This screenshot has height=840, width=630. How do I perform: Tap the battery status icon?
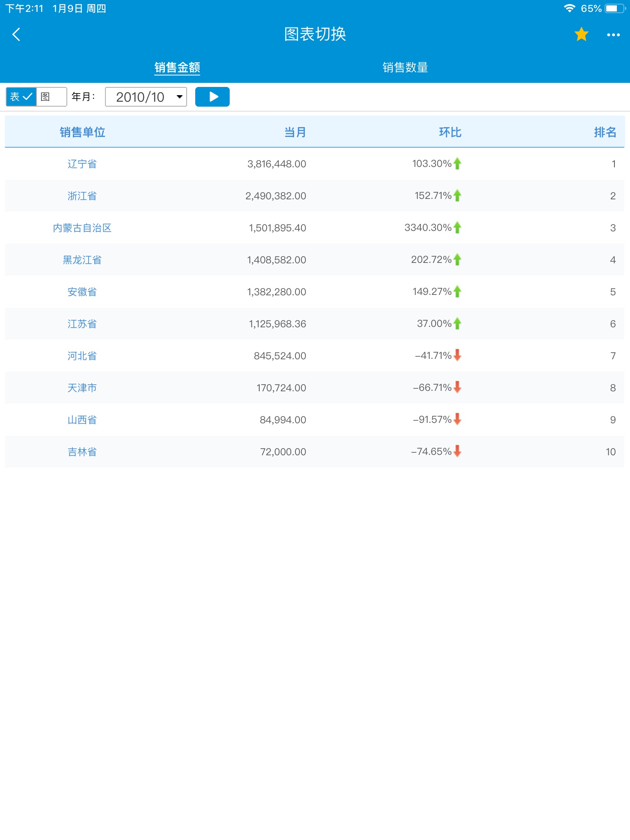(615, 8)
